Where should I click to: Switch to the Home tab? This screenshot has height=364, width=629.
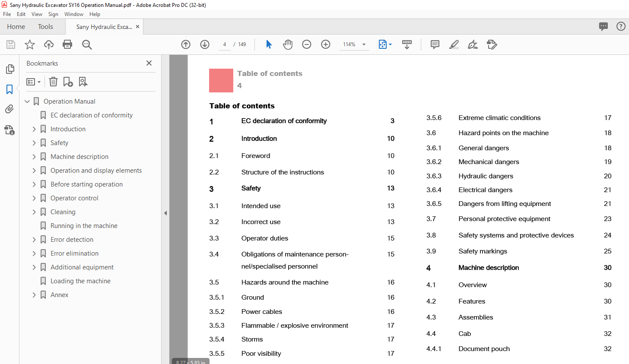pos(16,27)
